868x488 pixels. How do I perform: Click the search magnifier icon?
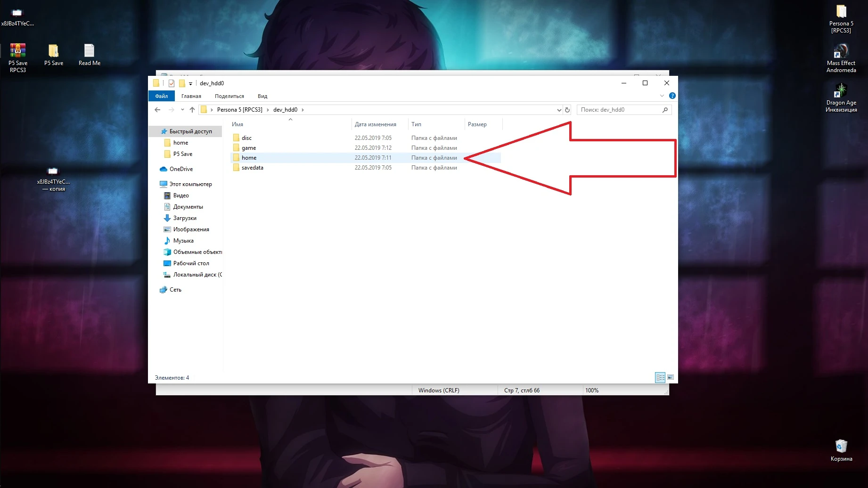click(x=665, y=110)
